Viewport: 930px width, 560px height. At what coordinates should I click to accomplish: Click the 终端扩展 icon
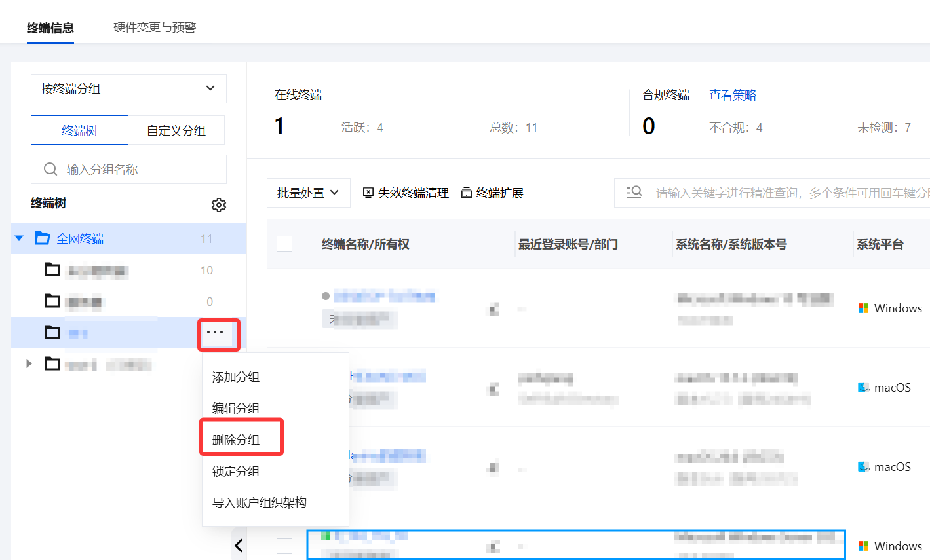pos(467,193)
